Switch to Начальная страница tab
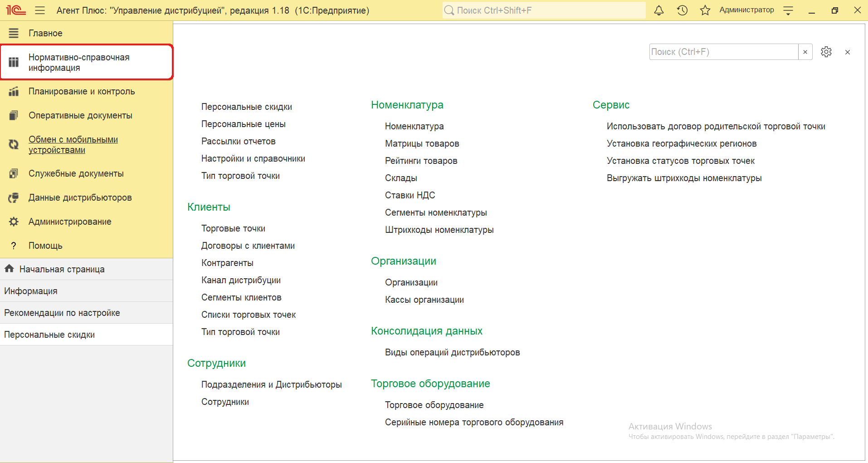Image resolution: width=868 pixels, height=463 pixels. click(x=62, y=269)
